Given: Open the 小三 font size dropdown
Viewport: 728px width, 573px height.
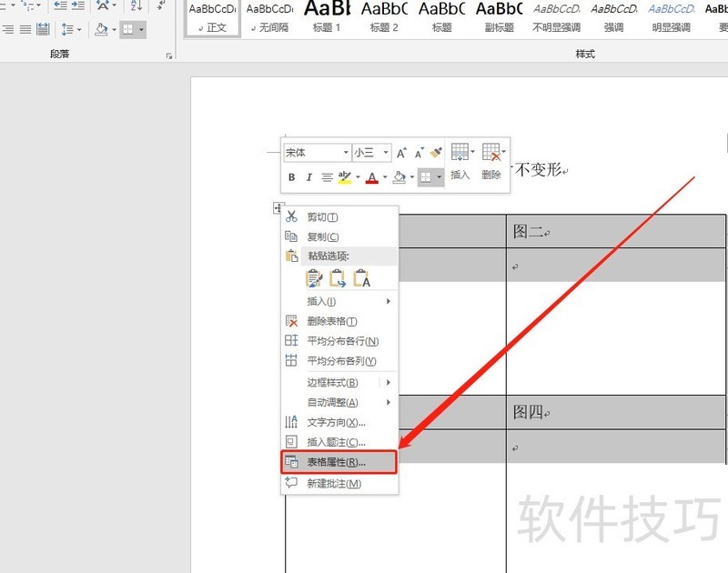Looking at the screenshot, I should coord(385,152).
